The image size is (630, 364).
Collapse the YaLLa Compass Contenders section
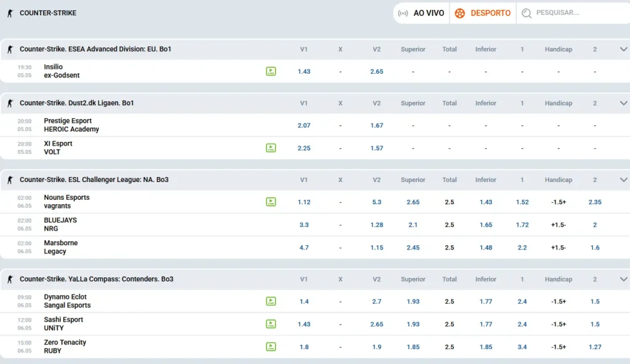[623, 279]
